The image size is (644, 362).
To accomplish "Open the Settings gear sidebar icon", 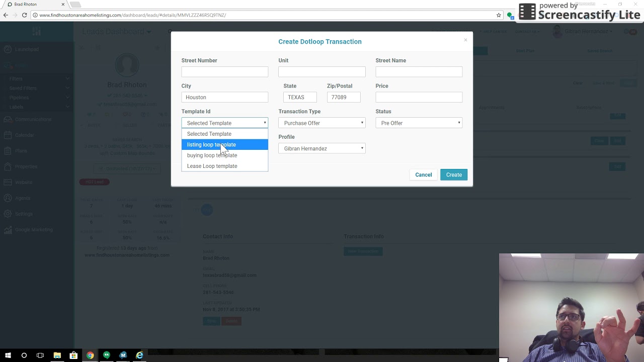I will [x=8, y=214].
